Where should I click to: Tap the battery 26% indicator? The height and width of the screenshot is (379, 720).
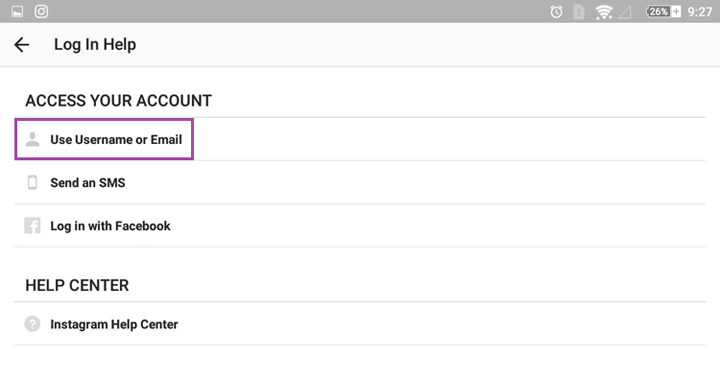[664, 11]
